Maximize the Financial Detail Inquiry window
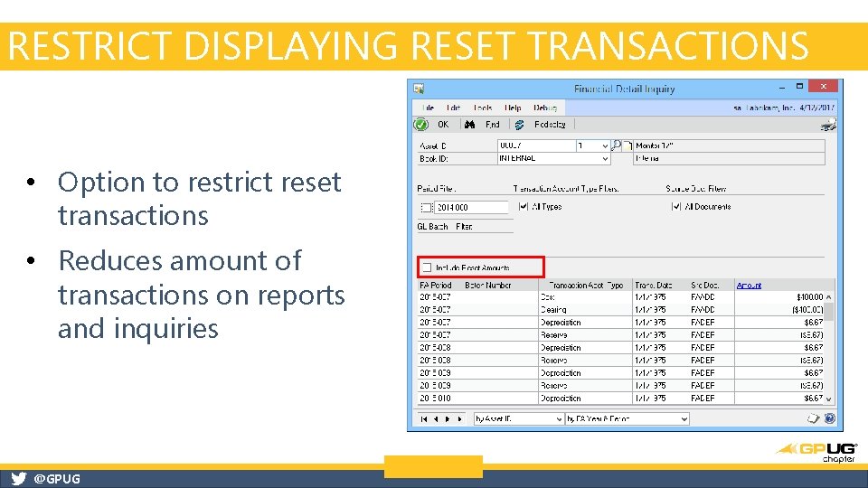The image size is (868, 488). 799,87
